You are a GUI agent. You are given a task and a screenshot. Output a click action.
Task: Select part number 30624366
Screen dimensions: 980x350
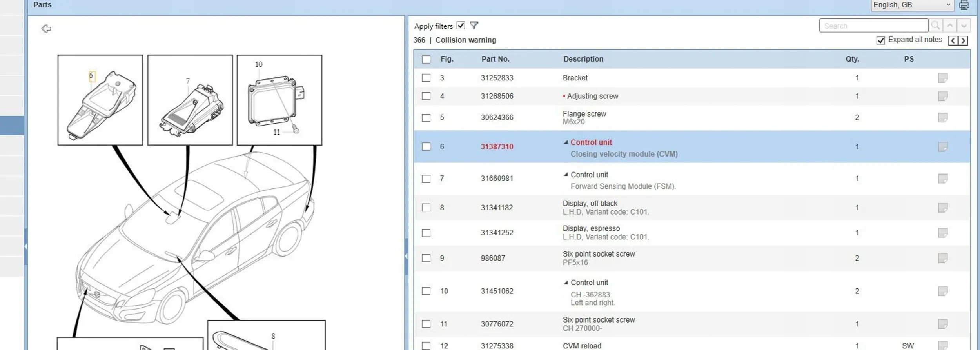[497, 117]
